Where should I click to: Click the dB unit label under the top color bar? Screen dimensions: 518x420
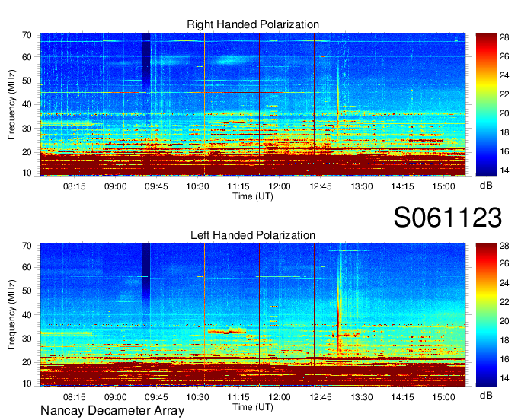[486, 186]
